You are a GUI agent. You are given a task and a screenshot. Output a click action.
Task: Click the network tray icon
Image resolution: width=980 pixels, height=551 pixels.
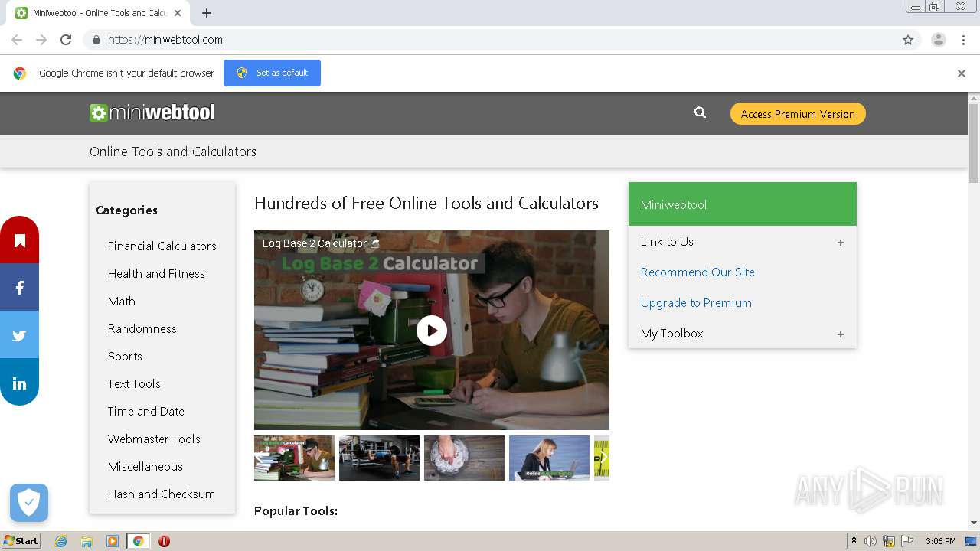coord(889,541)
